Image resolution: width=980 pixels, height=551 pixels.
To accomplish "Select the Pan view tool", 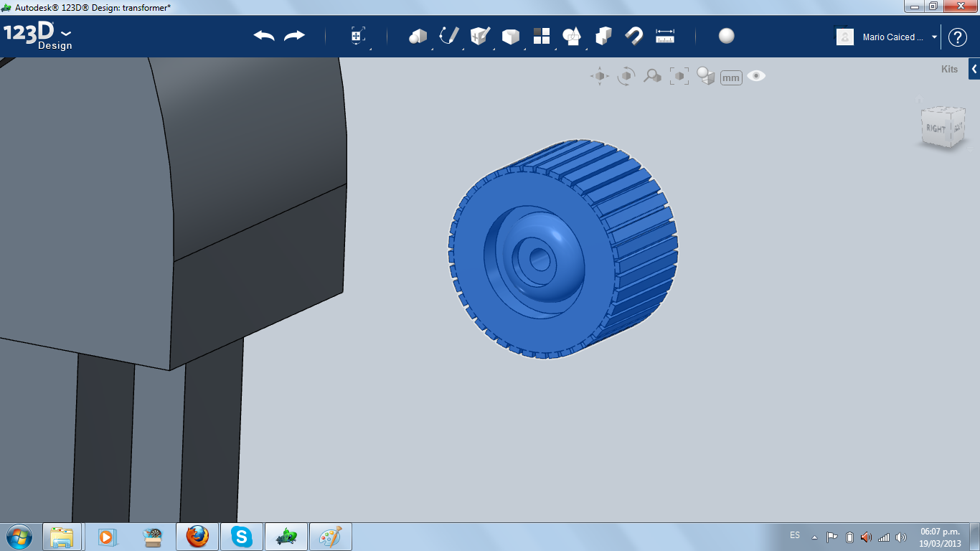I will [x=600, y=76].
